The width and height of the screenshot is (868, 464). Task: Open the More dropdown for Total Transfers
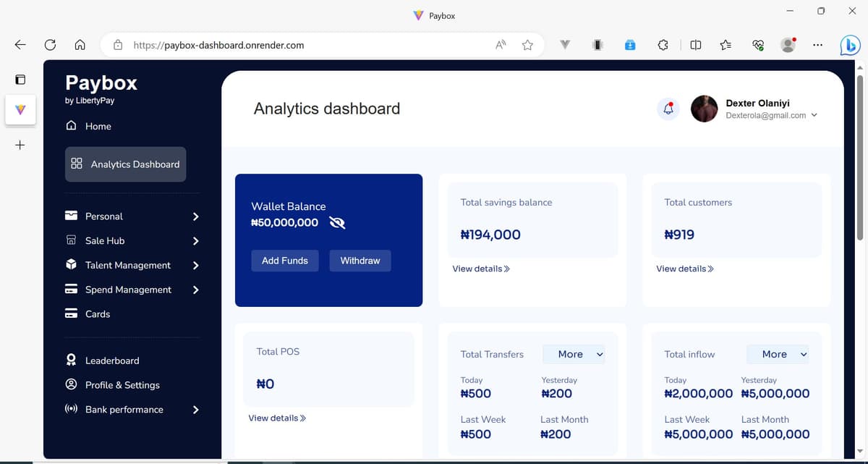point(574,354)
